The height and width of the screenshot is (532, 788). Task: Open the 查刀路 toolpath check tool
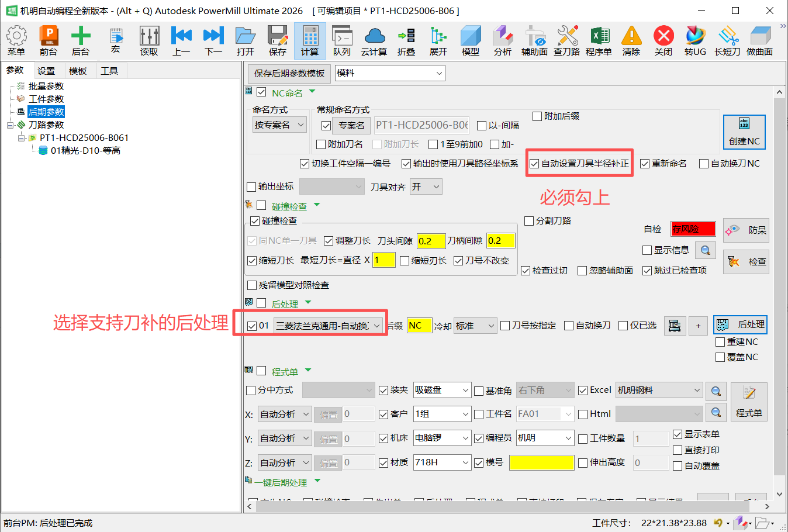click(x=567, y=40)
